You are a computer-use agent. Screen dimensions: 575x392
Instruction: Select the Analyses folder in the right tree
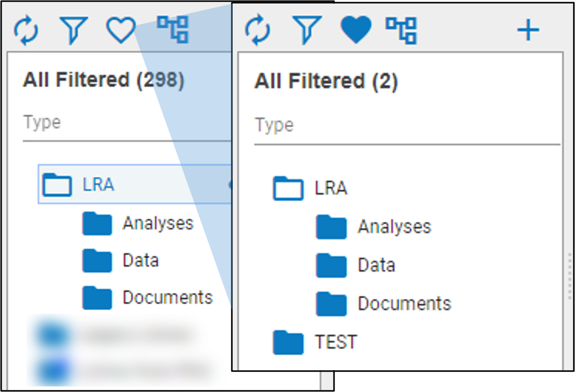pos(394,227)
